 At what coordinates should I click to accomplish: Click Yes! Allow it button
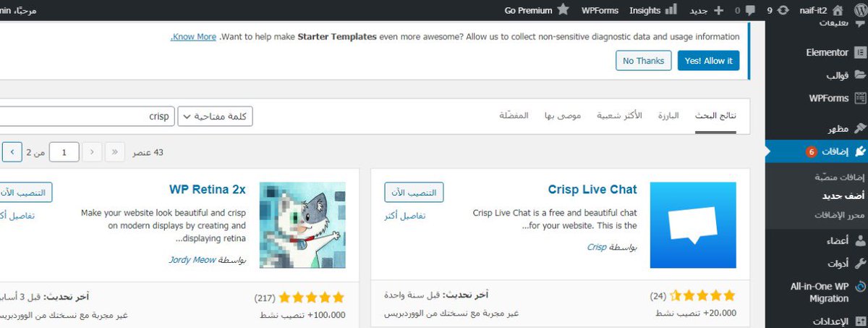click(x=709, y=61)
